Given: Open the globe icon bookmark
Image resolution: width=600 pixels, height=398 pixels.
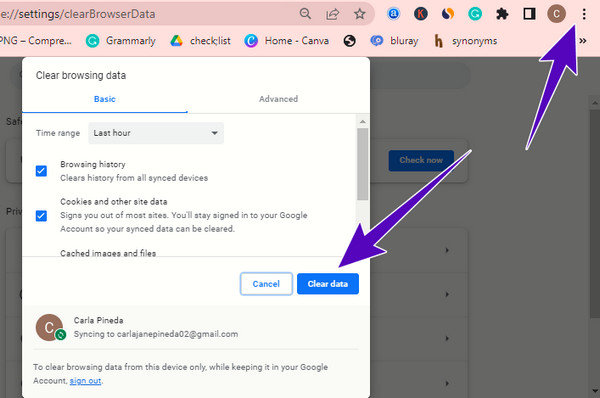Looking at the screenshot, I should tap(349, 41).
